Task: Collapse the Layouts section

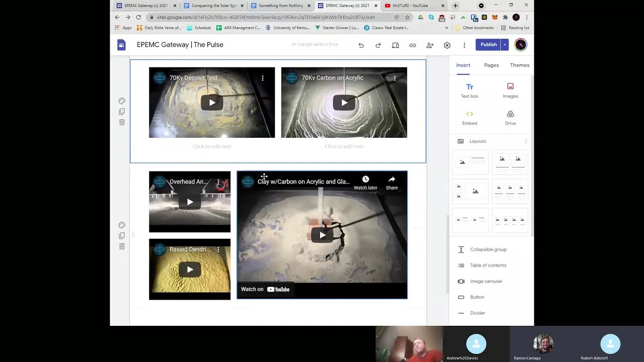Action: tap(526, 141)
